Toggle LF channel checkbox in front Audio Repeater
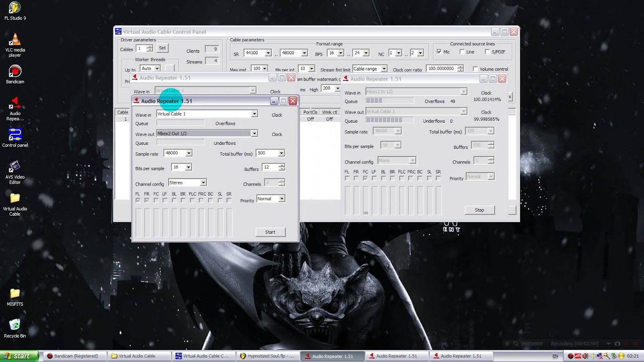The width and height of the screenshot is (644, 362). pyautogui.click(x=165, y=200)
